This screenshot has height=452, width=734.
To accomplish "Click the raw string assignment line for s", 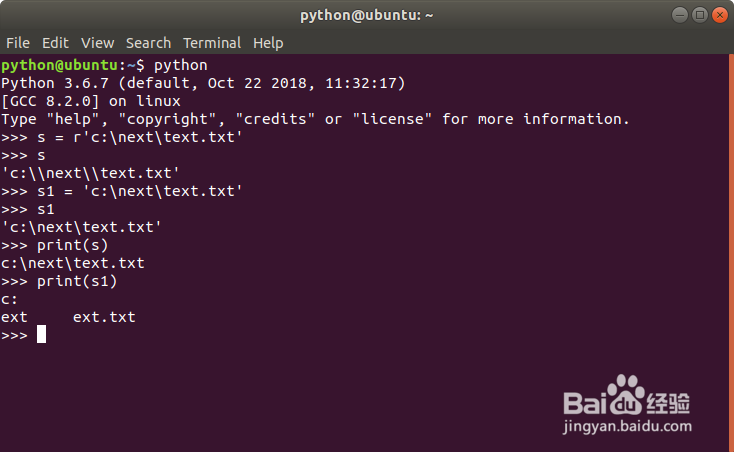I will (122, 137).
